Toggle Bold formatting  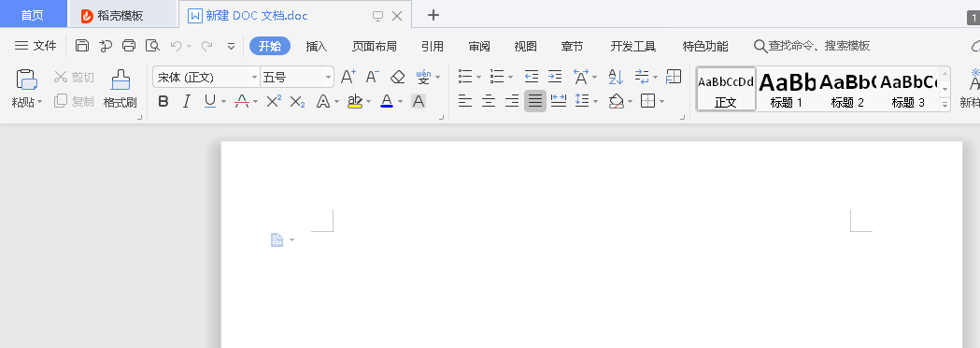click(163, 101)
